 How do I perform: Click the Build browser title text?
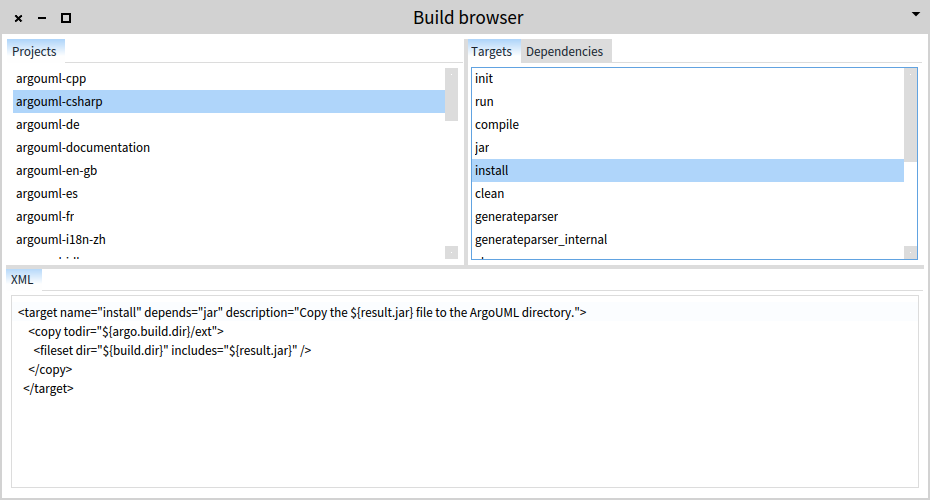click(468, 18)
